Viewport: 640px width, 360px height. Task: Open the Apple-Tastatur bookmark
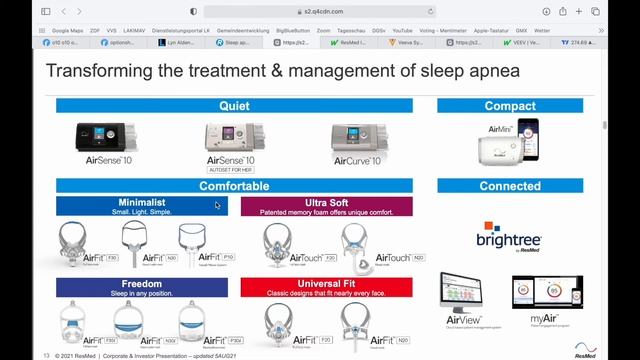click(491, 31)
